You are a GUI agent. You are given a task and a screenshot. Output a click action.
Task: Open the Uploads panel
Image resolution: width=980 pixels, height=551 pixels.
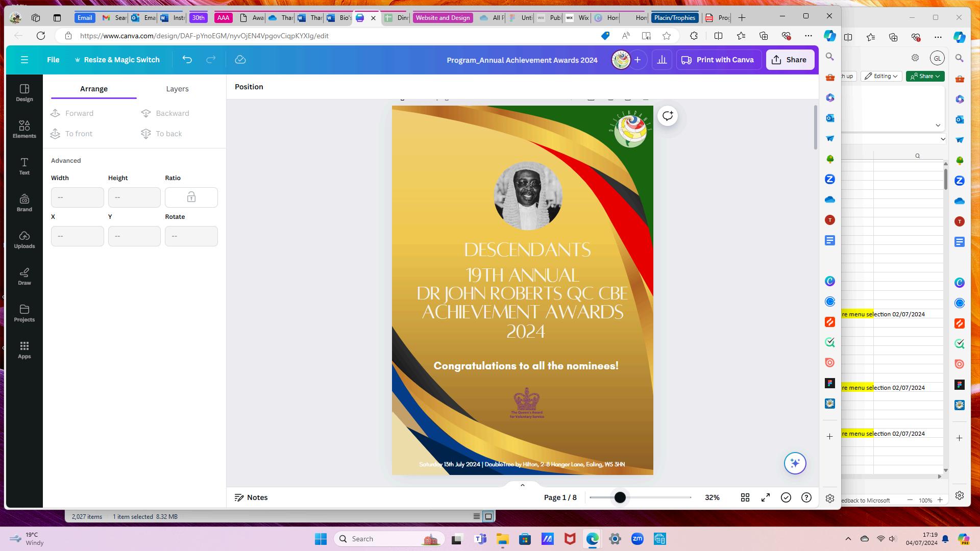pyautogui.click(x=24, y=239)
